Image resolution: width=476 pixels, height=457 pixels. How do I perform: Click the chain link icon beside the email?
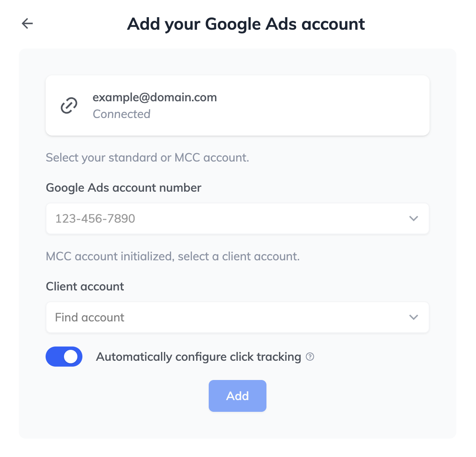[69, 105]
